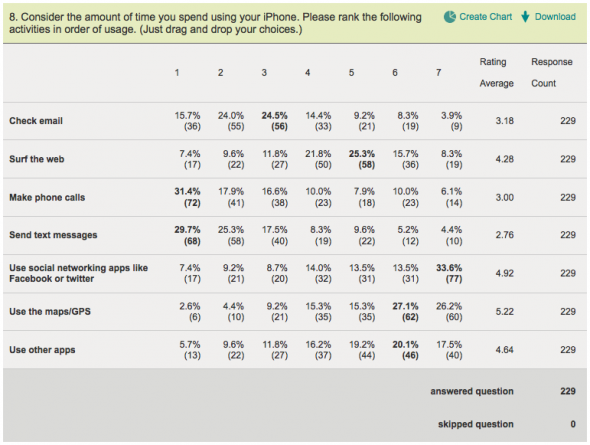Viewport: 590px width, 445px height.
Task: Click the 5.22 rating average value
Action: (x=504, y=311)
